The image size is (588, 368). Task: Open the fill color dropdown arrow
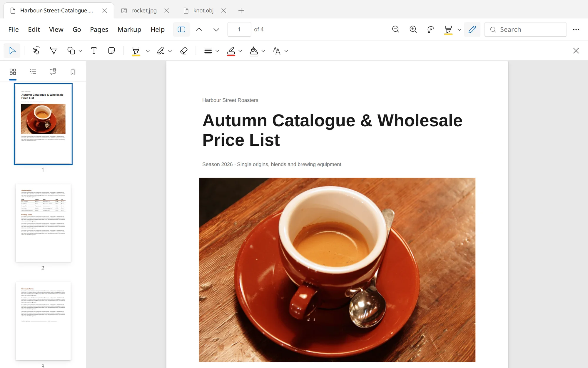[263, 51]
